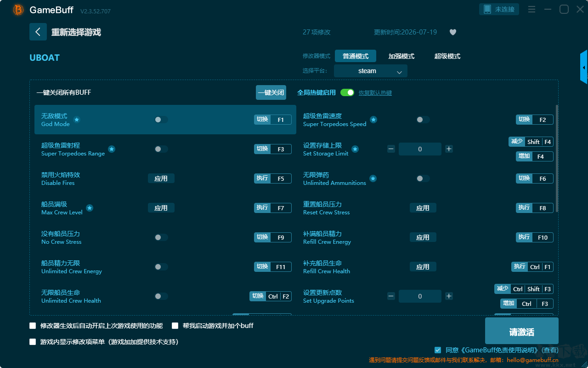Screen dimensions: 588x368
Task: Click the star icon beside God Mode
Action: [77, 120]
